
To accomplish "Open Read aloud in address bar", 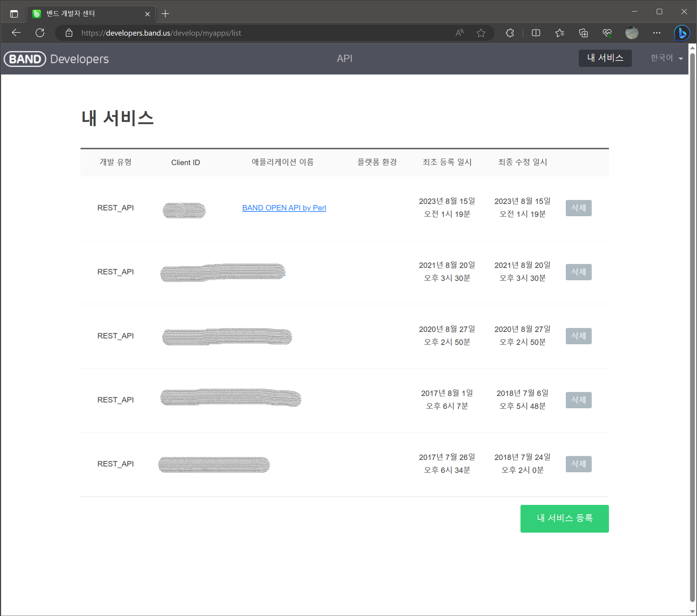I will (459, 33).
